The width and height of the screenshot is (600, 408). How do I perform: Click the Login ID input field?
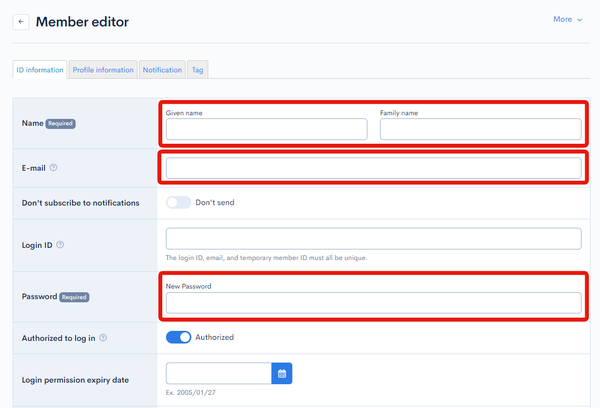click(373, 239)
